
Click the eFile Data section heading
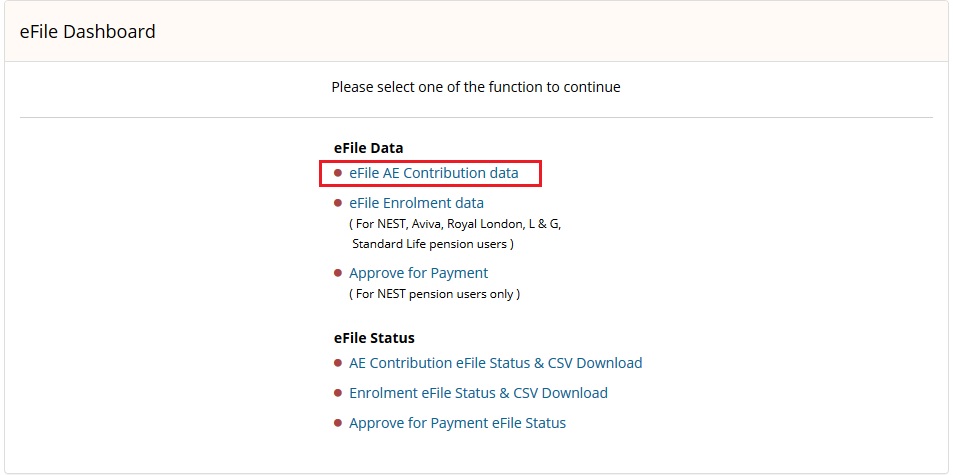(x=368, y=148)
